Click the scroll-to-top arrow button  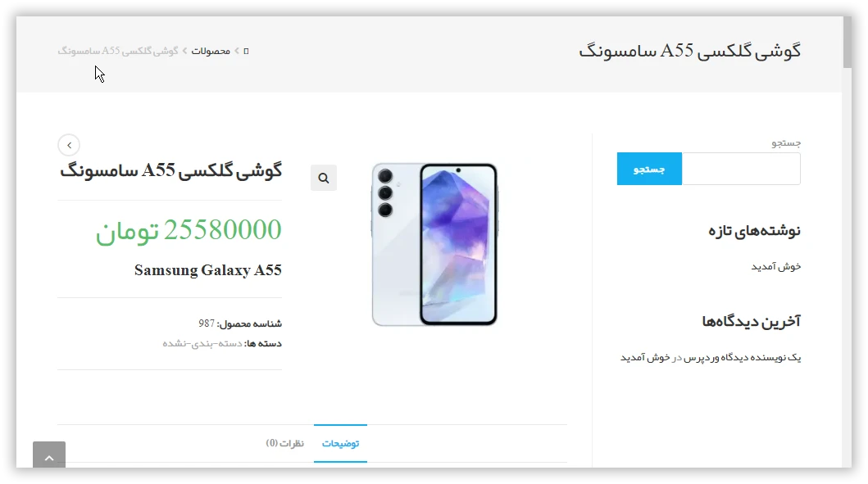click(49, 456)
